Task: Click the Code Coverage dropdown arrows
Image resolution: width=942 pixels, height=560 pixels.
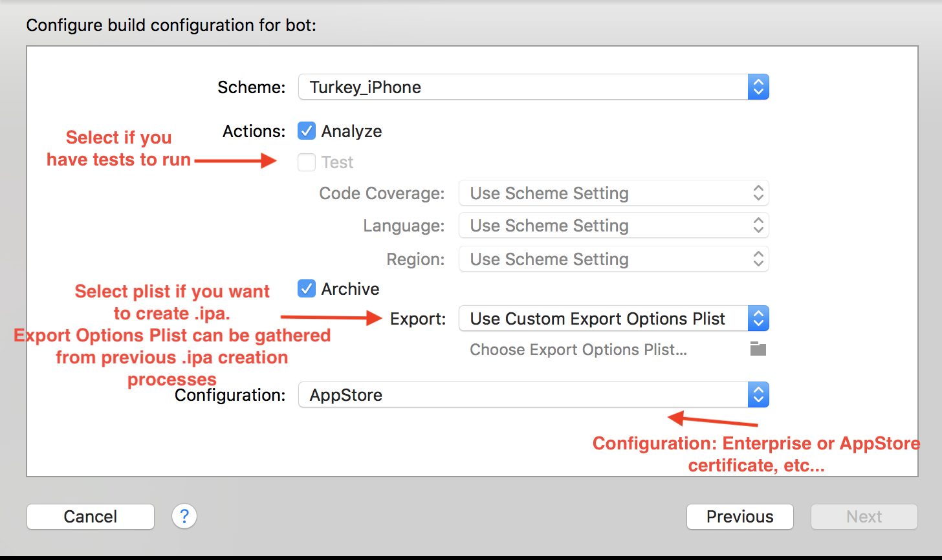Action: click(758, 193)
